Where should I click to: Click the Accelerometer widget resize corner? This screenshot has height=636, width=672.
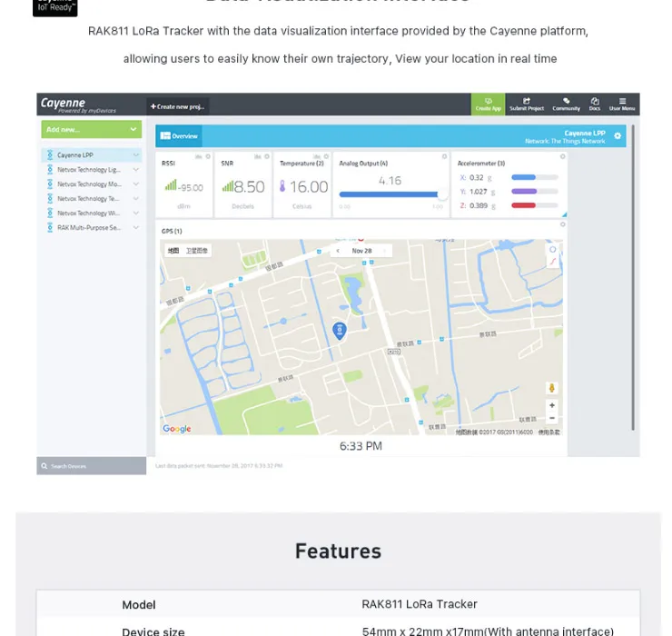[565, 214]
